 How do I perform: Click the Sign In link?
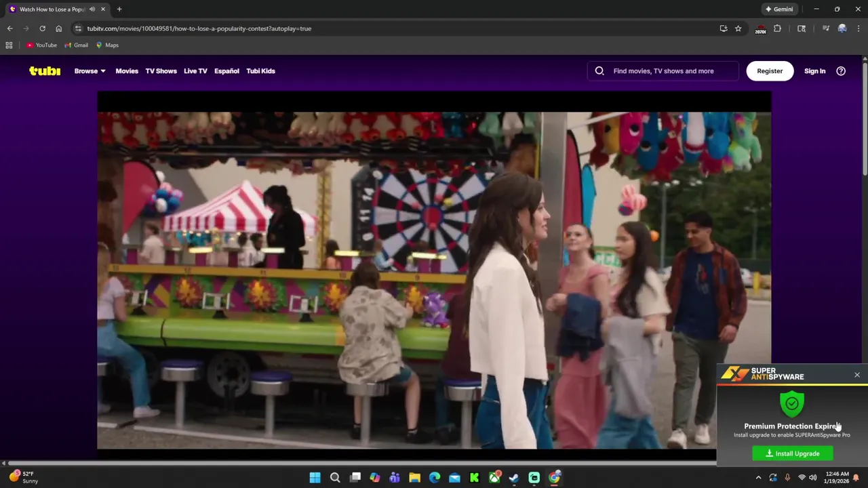pyautogui.click(x=814, y=70)
